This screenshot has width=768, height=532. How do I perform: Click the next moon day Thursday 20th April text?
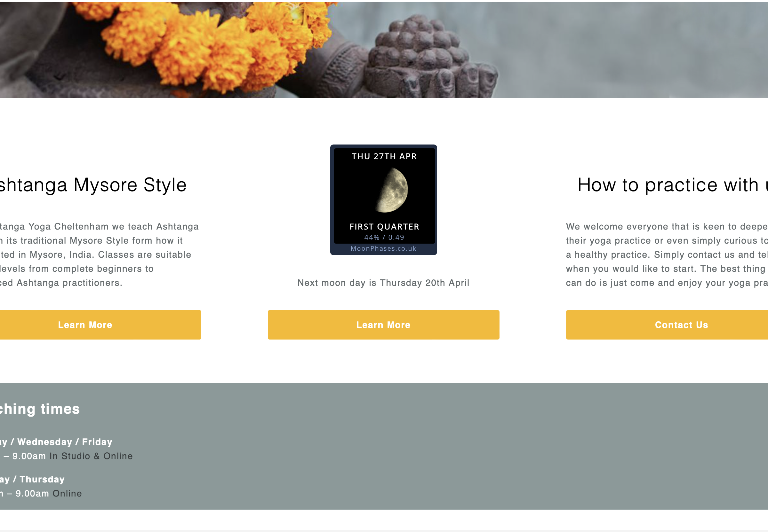(x=383, y=283)
